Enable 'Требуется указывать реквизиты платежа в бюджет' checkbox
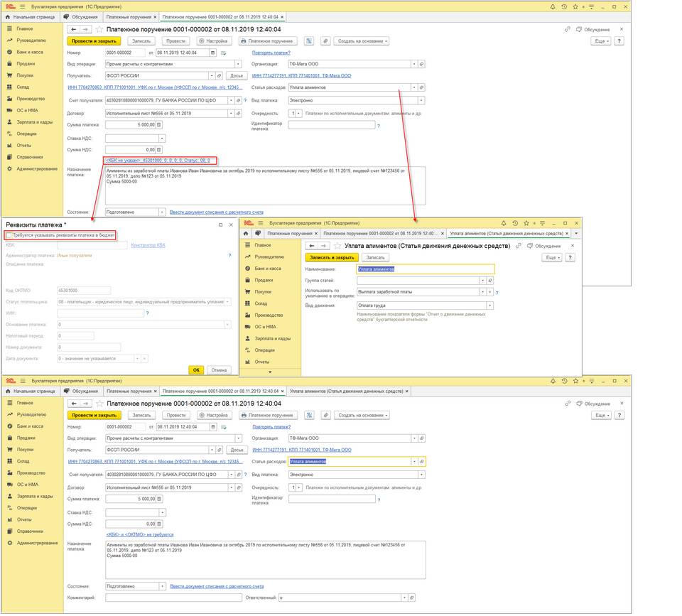682x616 pixels. pyautogui.click(x=9, y=234)
